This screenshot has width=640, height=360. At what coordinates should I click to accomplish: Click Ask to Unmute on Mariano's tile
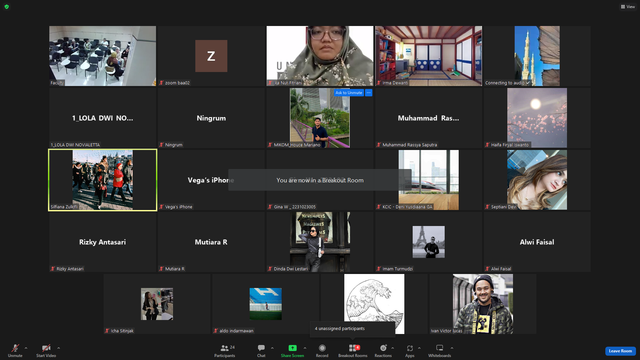point(349,93)
